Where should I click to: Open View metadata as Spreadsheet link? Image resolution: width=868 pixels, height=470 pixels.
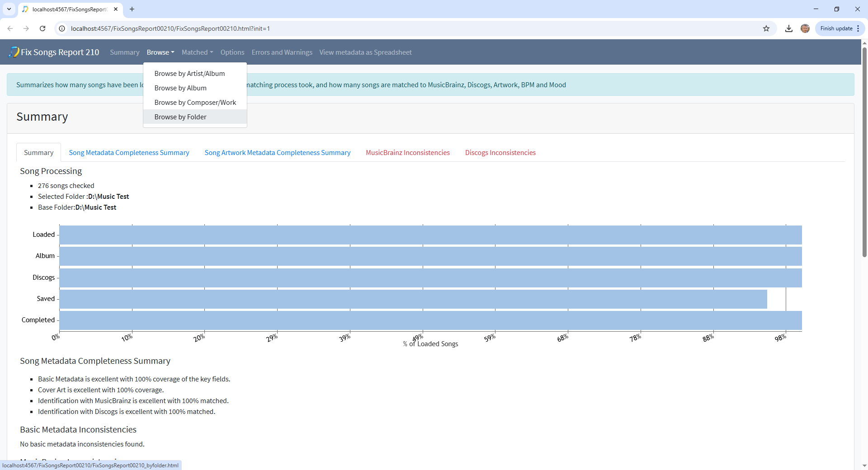pyautogui.click(x=365, y=52)
